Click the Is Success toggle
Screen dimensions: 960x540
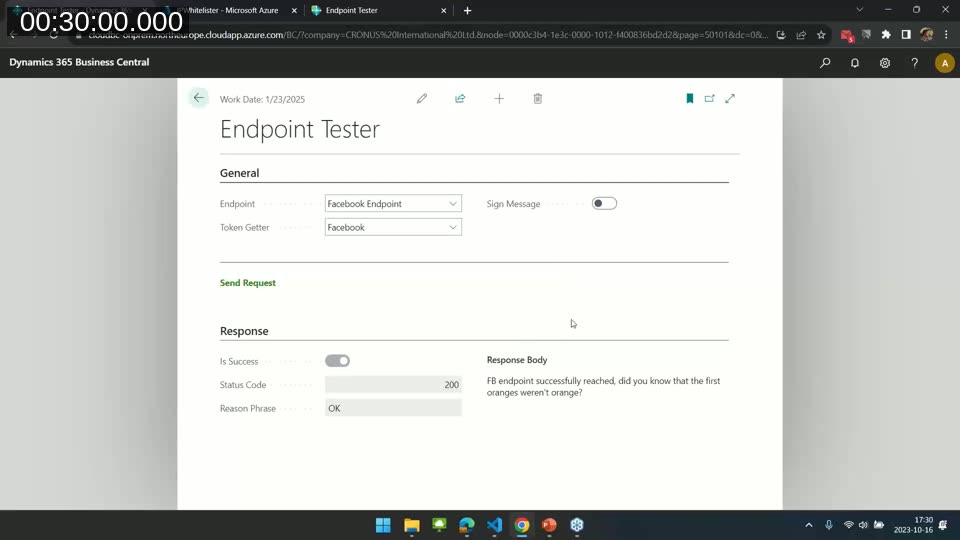coord(337,361)
